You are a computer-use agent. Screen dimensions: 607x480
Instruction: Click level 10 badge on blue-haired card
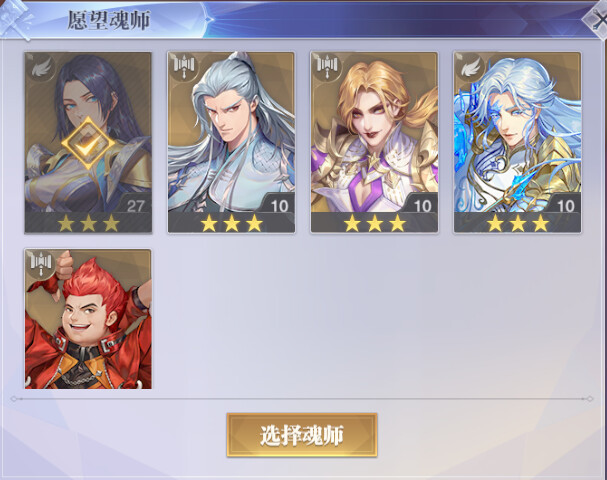(566, 206)
